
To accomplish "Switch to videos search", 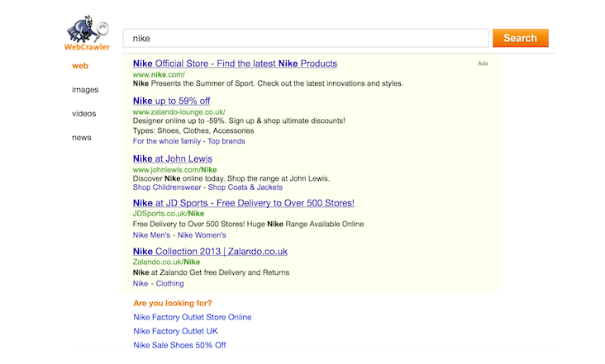I will click(x=84, y=114).
